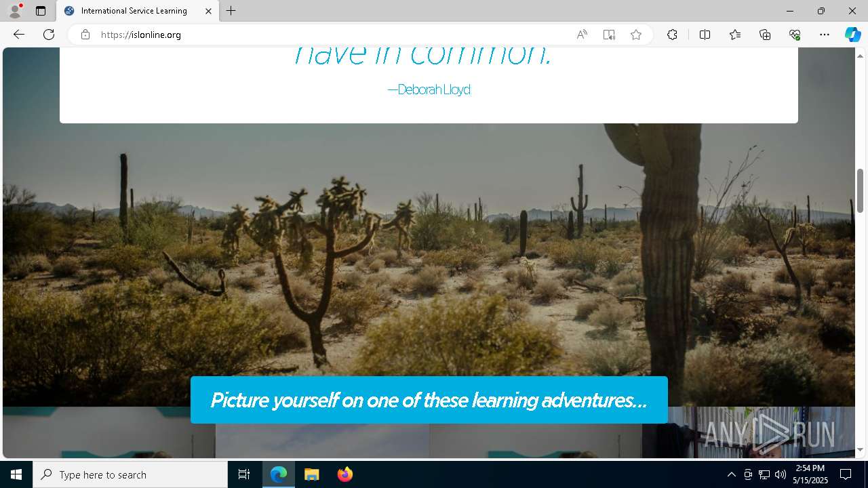Open network status tray icon
The width and height of the screenshot is (868, 488).
764,474
